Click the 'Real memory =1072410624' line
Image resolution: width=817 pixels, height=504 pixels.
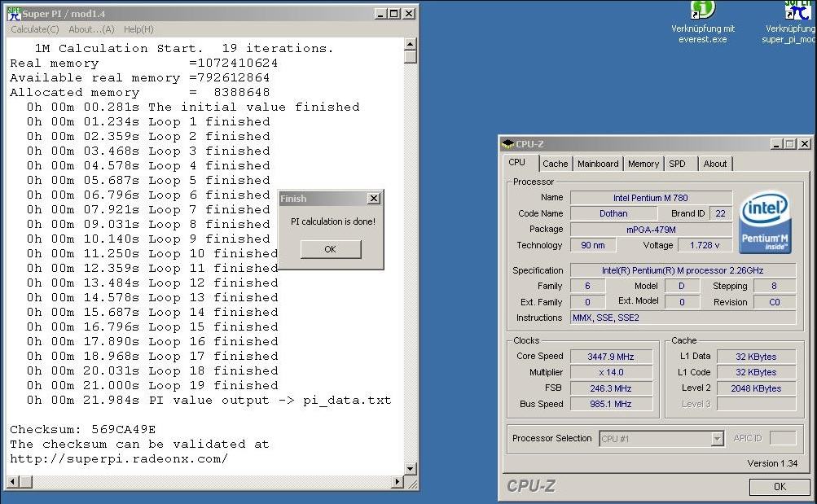(x=144, y=63)
